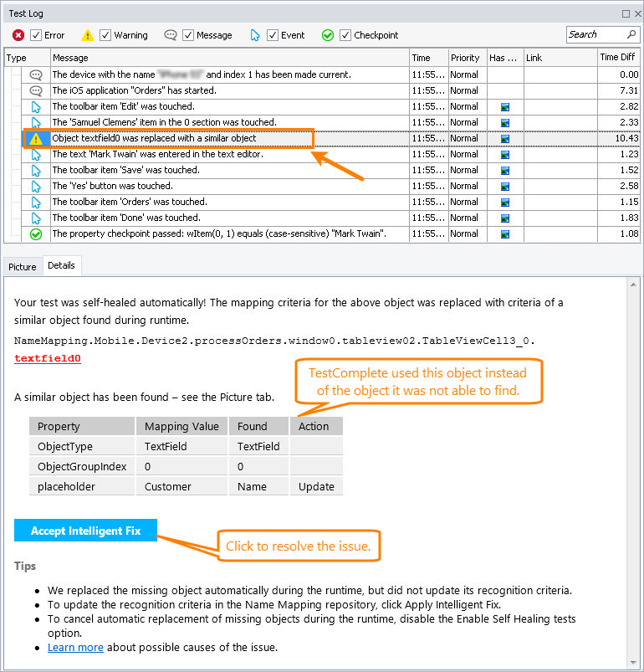Click the red textfield0 object link
The image size is (644, 672).
point(48,358)
